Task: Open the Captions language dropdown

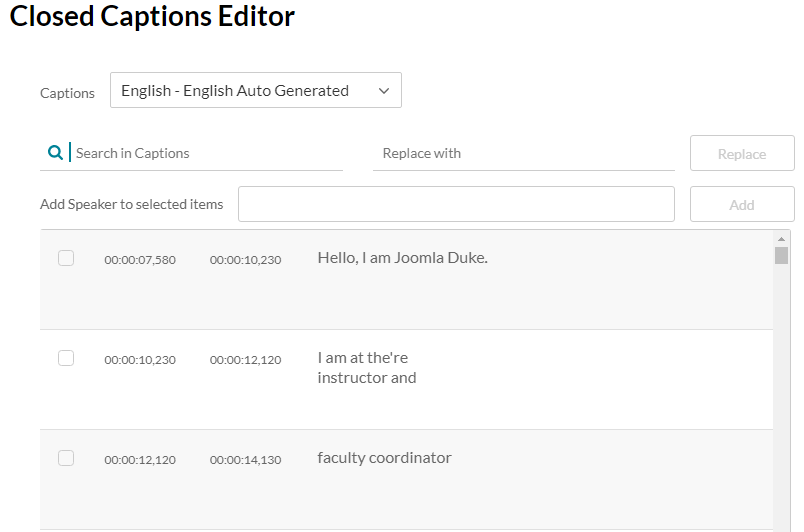Action: click(255, 90)
